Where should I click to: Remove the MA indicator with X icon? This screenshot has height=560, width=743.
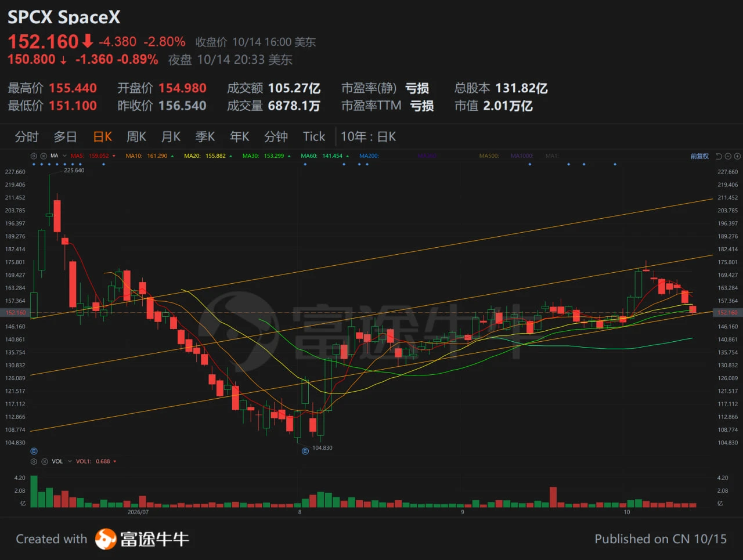(x=44, y=156)
